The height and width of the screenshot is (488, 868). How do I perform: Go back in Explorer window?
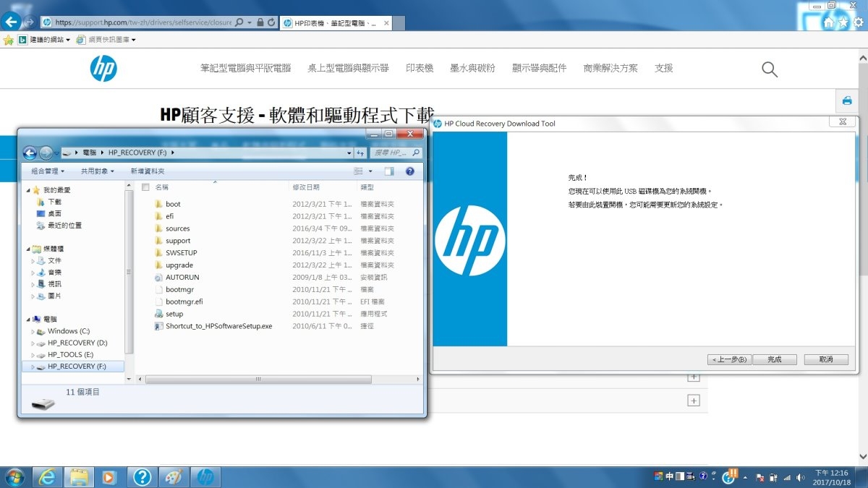pyautogui.click(x=30, y=153)
